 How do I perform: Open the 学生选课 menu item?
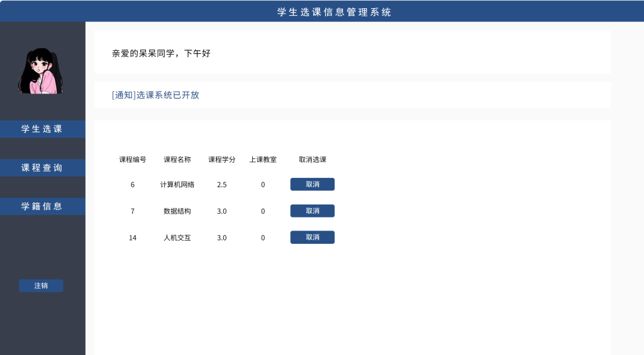tap(43, 129)
